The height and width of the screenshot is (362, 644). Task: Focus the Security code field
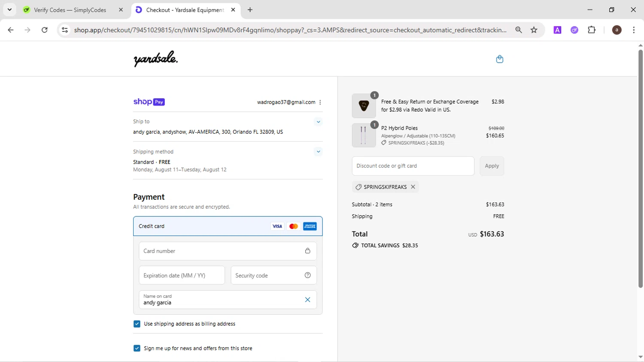click(273, 275)
